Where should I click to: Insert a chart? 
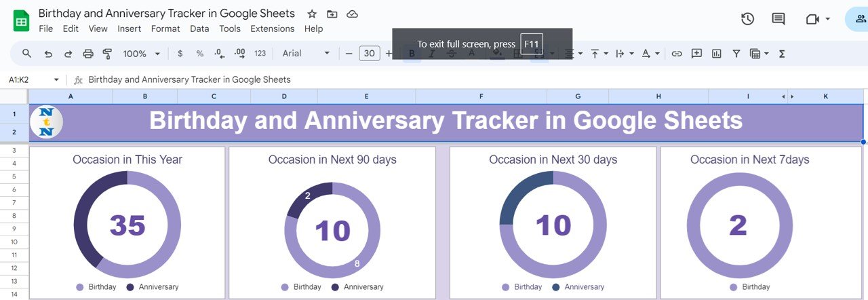pos(716,53)
